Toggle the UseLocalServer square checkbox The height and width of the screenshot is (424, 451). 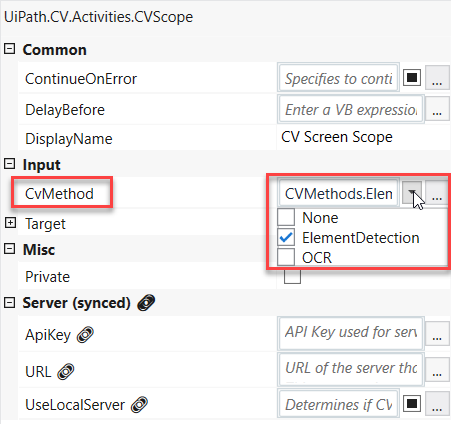[412, 404]
